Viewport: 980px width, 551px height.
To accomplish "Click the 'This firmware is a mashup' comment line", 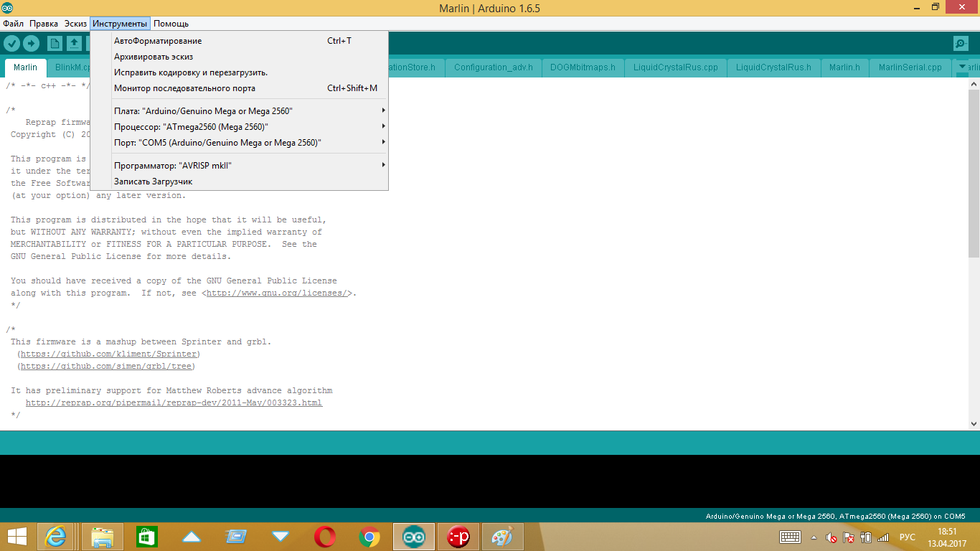I will pyautogui.click(x=141, y=342).
